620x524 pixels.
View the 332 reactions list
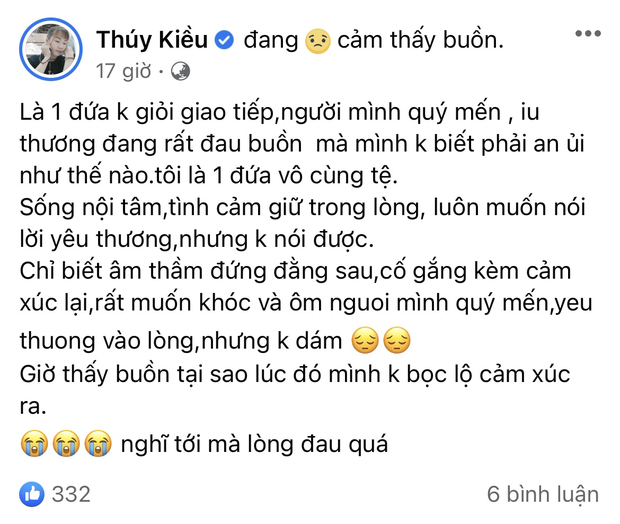pyautogui.click(x=70, y=493)
